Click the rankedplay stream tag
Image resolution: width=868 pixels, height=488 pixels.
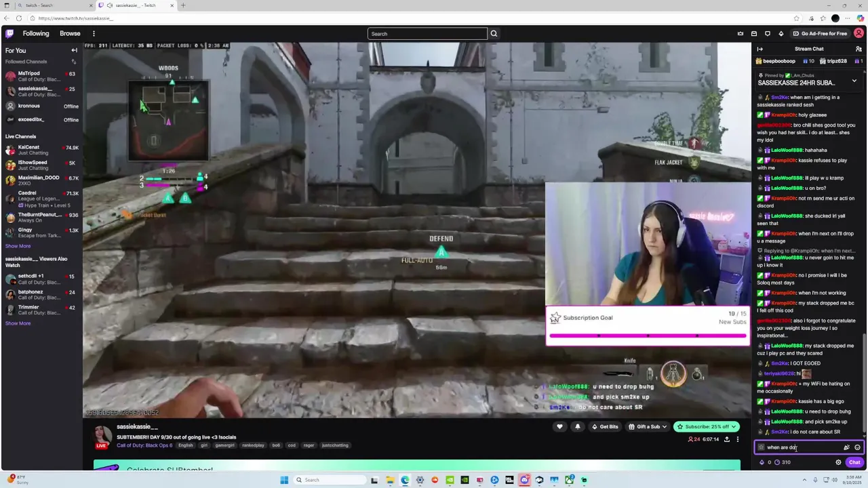253,445
